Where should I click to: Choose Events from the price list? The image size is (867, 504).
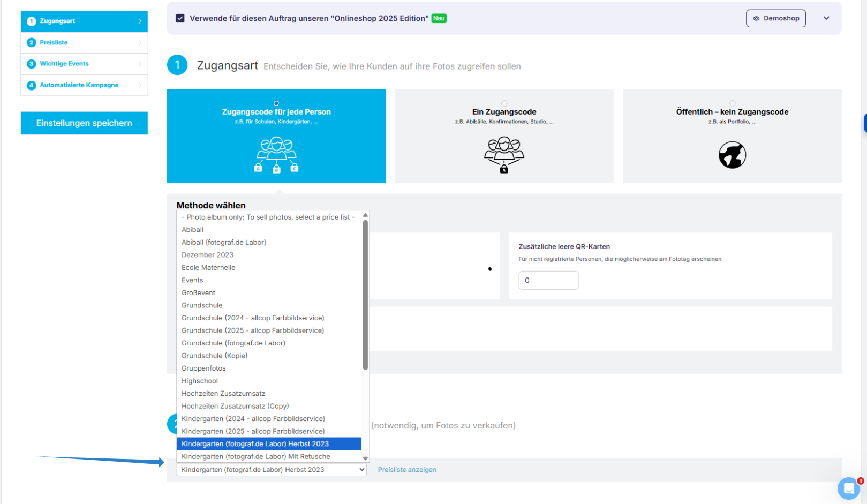269,280
